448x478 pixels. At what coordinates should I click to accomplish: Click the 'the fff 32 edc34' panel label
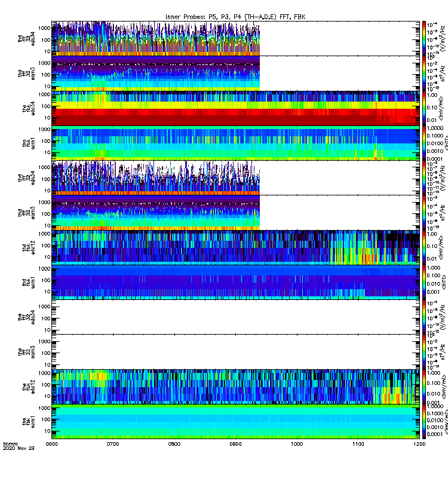tap(26, 317)
